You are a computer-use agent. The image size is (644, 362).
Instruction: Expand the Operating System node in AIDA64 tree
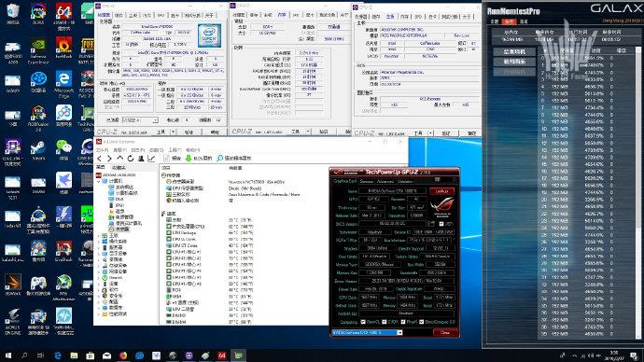[x=99, y=242]
